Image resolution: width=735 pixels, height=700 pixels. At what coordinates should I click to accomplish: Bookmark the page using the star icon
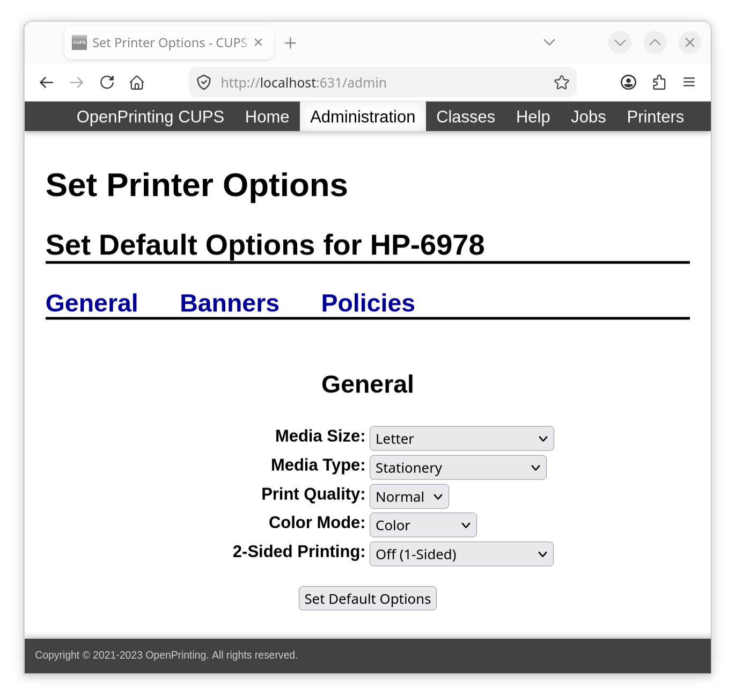coord(561,82)
